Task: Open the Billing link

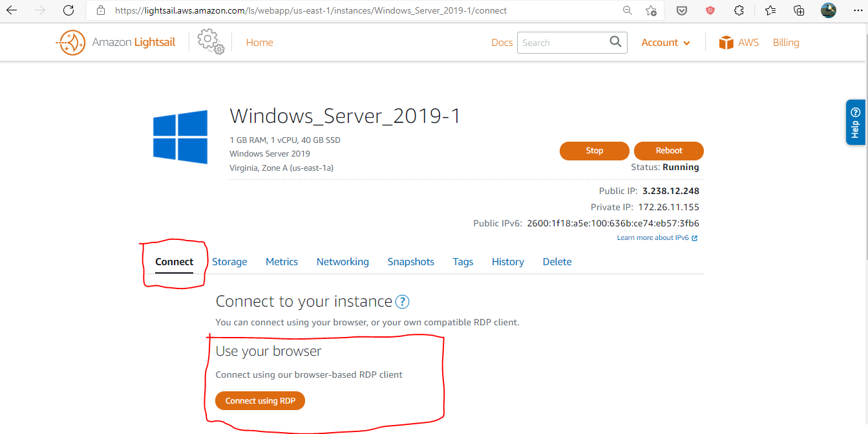Action: tap(786, 43)
